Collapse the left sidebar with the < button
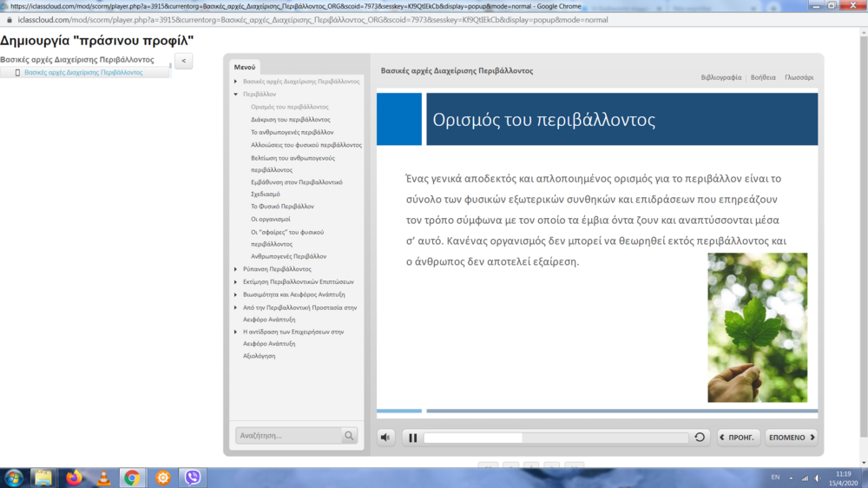The height and width of the screenshot is (488, 868). [x=183, y=61]
